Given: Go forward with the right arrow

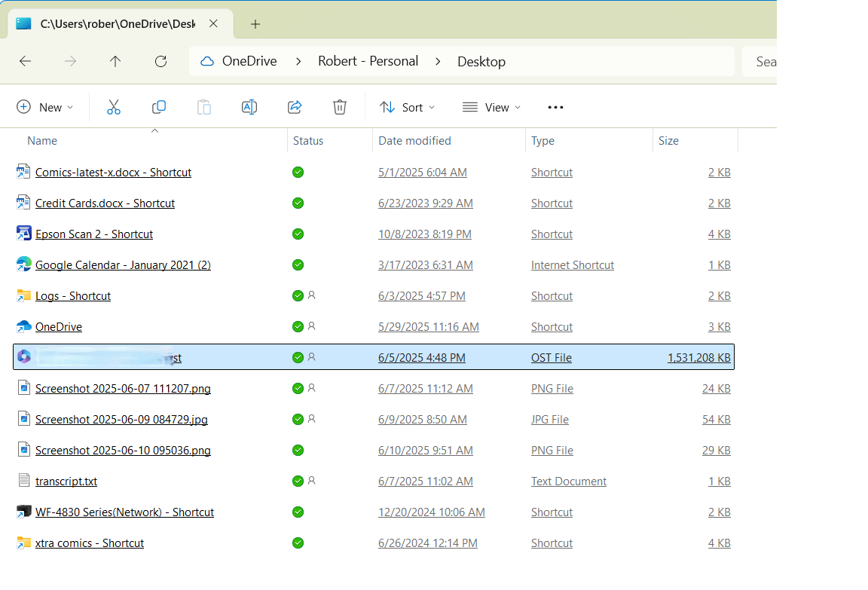Looking at the screenshot, I should [x=70, y=62].
